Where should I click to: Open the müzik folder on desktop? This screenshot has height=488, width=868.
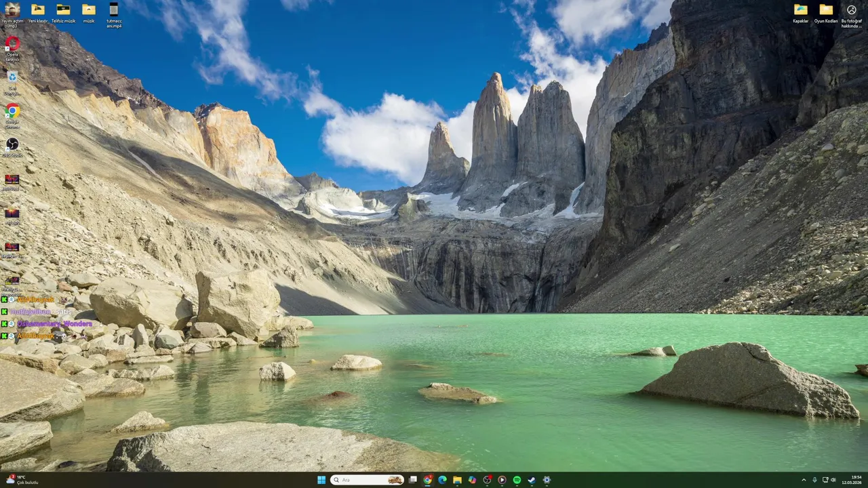click(89, 14)
